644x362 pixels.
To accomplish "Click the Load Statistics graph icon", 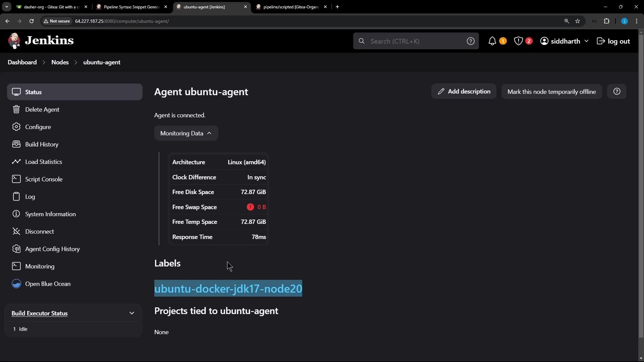I will coord(16,162).
